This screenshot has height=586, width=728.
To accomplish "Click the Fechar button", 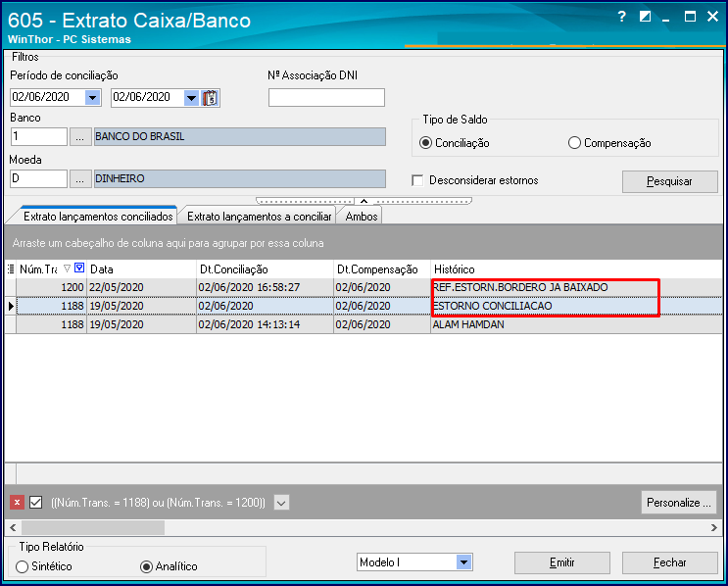I will click(x=669, y=562).
